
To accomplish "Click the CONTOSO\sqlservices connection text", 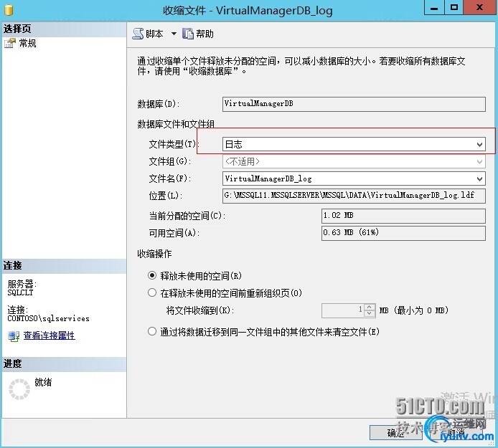I will click(x=48, y=318).
